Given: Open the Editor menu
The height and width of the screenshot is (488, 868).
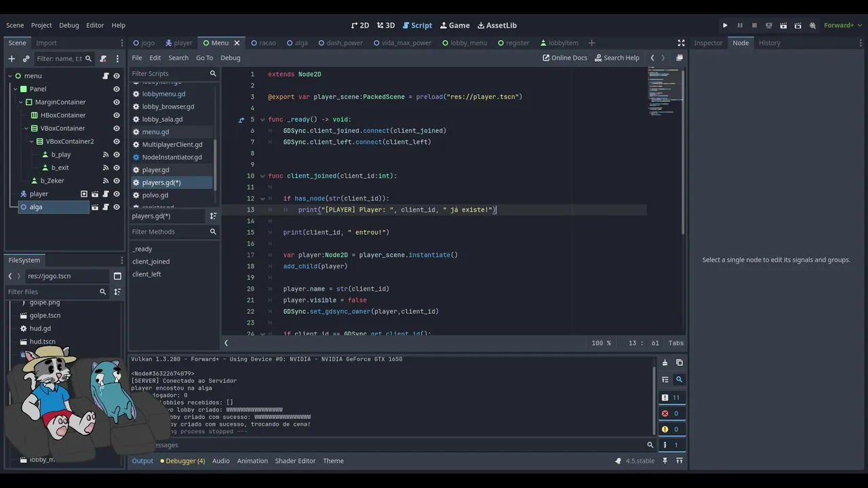Looking at the screenshot, I should pos(95,25).
